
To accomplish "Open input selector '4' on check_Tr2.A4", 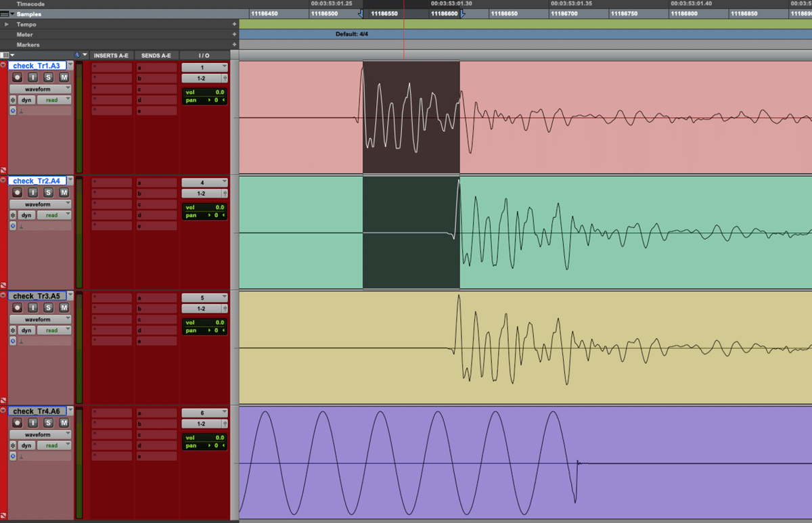I will click(x=204, y=183).
